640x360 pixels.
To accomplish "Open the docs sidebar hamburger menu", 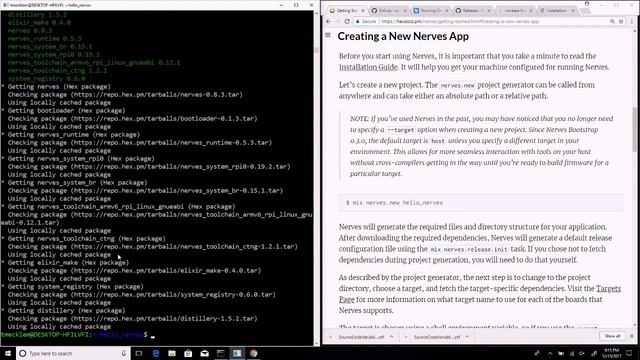I will tap(327, 35).
